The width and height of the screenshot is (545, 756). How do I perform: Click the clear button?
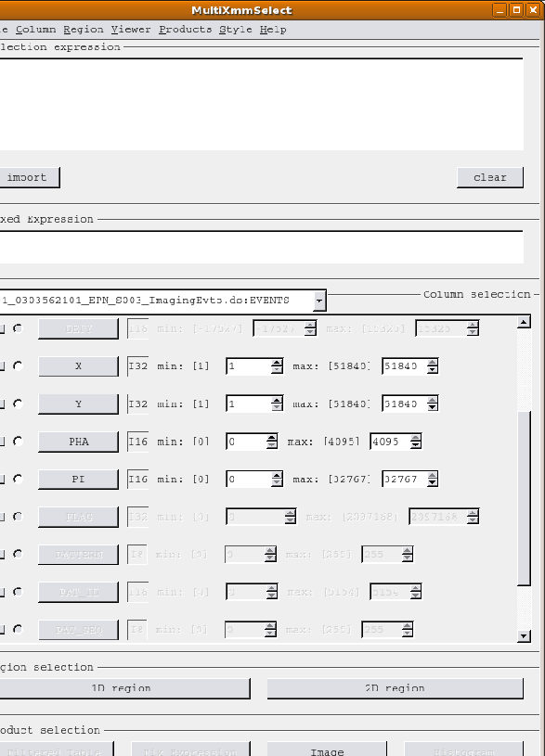pyautogui.click(x=490, y=177)
